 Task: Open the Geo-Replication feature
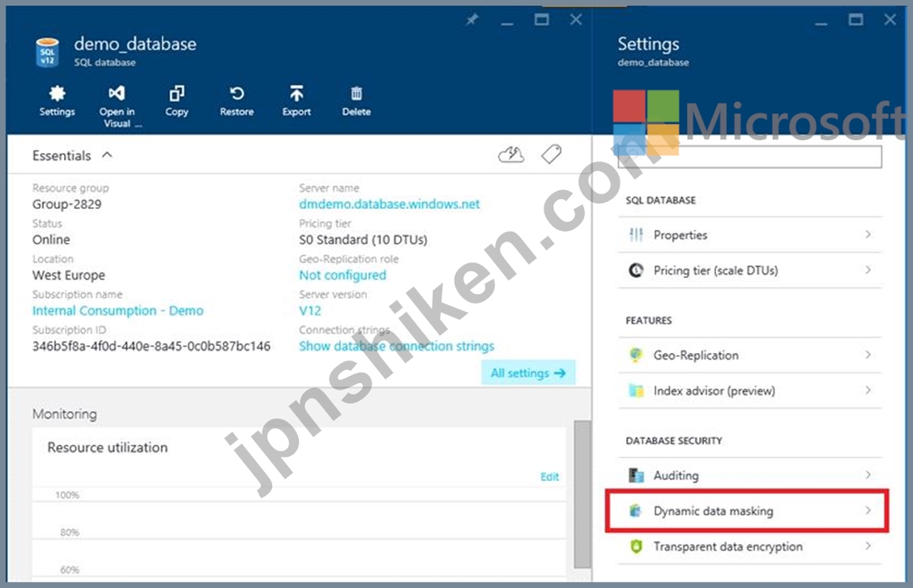point(750,355)
